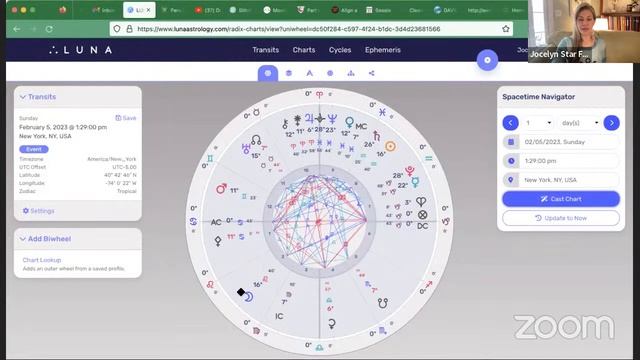The height and width of the screenshot is (360, 640).
Task: Collapse the Add Biwheel panel chevron
Action: 23,239
